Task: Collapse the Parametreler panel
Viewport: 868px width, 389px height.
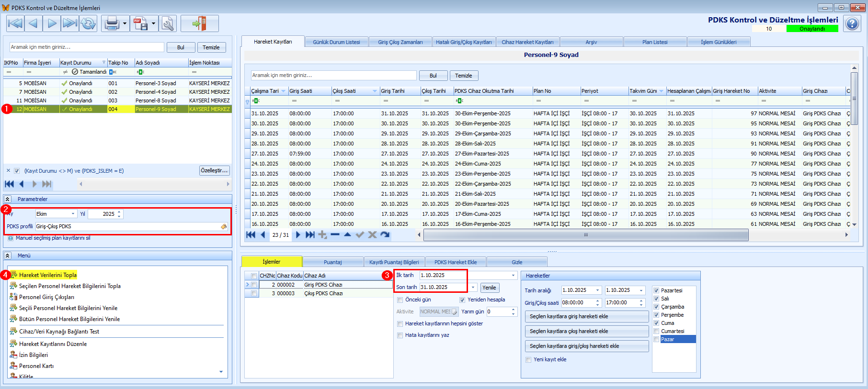Action: (x=8, y=199)
